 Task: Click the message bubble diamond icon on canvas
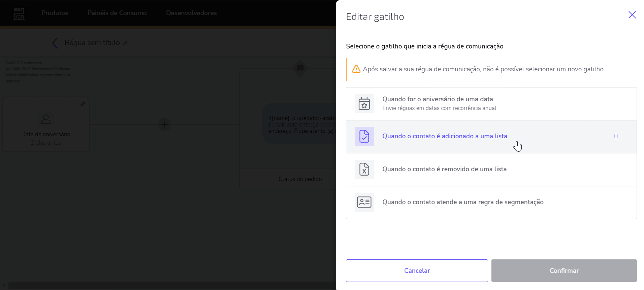point(300,68)
